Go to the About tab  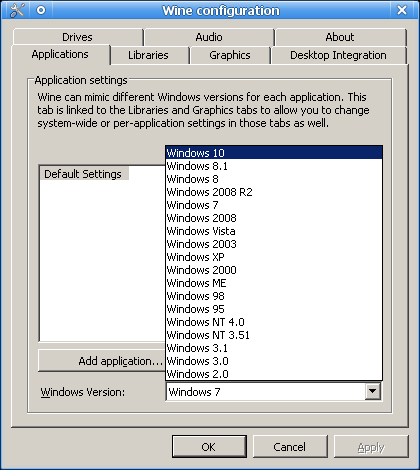click(x=340, y=37)
